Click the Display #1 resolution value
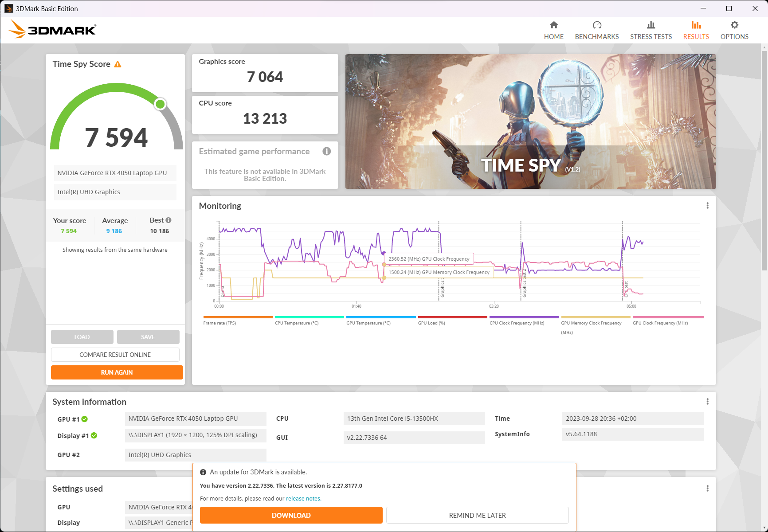 (196, 435)
